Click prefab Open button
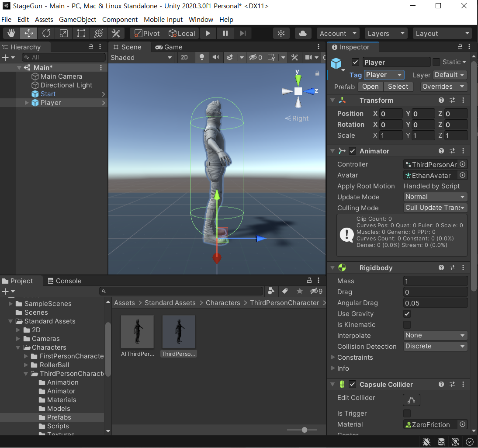Viewport: 478px width, 448px height. coord(370,87)
